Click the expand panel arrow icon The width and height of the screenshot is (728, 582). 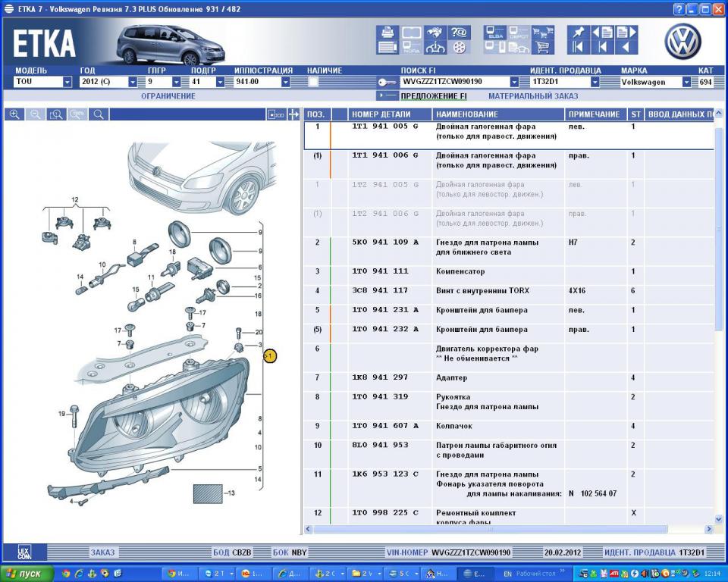pos(293,114)
